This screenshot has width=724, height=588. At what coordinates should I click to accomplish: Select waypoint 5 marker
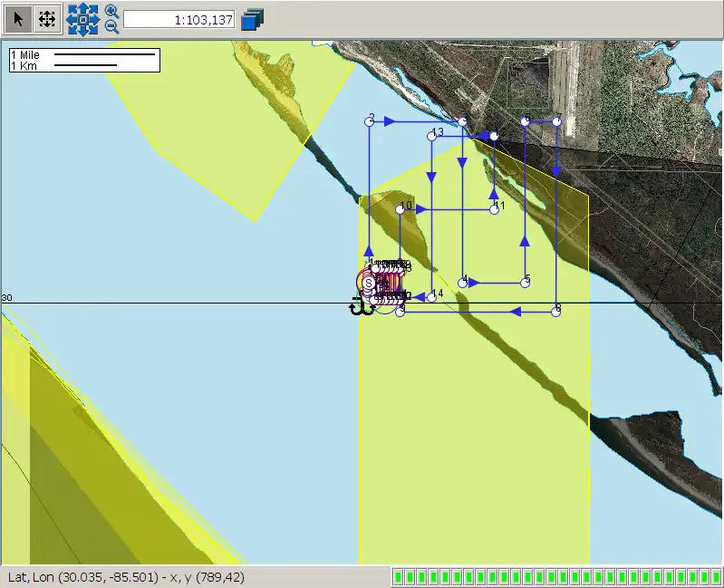coord(525,283)
